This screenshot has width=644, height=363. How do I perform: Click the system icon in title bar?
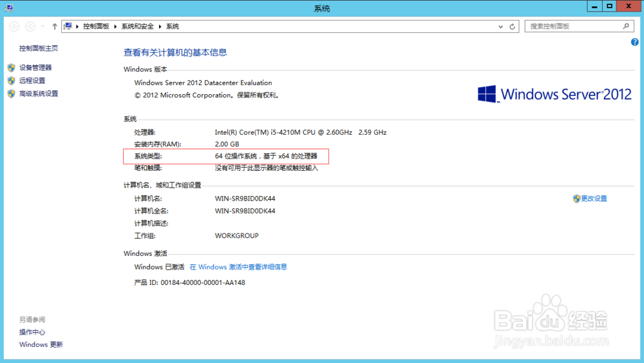coord(9,7)
